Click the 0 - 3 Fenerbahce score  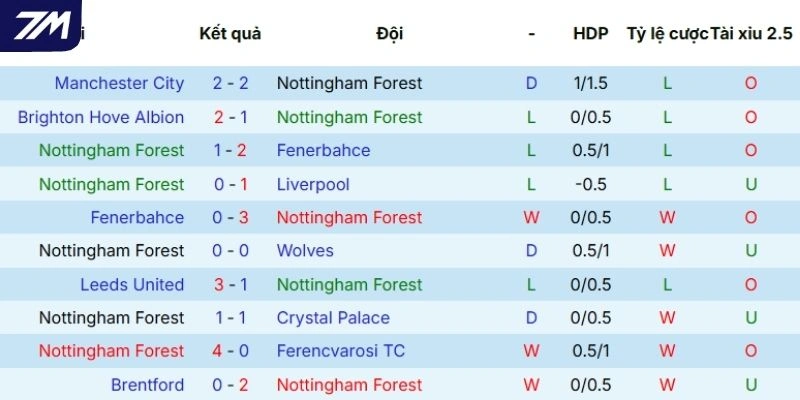pos(230,217)
